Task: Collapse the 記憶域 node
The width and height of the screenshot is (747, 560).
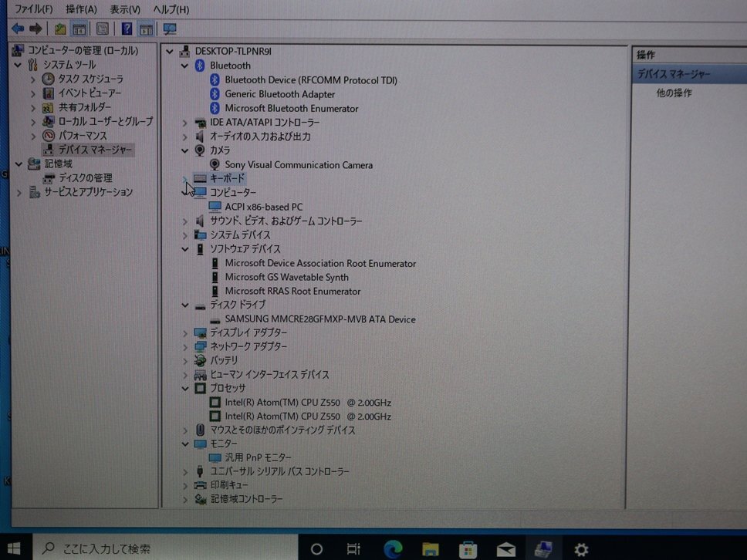Action: [18, 164]
